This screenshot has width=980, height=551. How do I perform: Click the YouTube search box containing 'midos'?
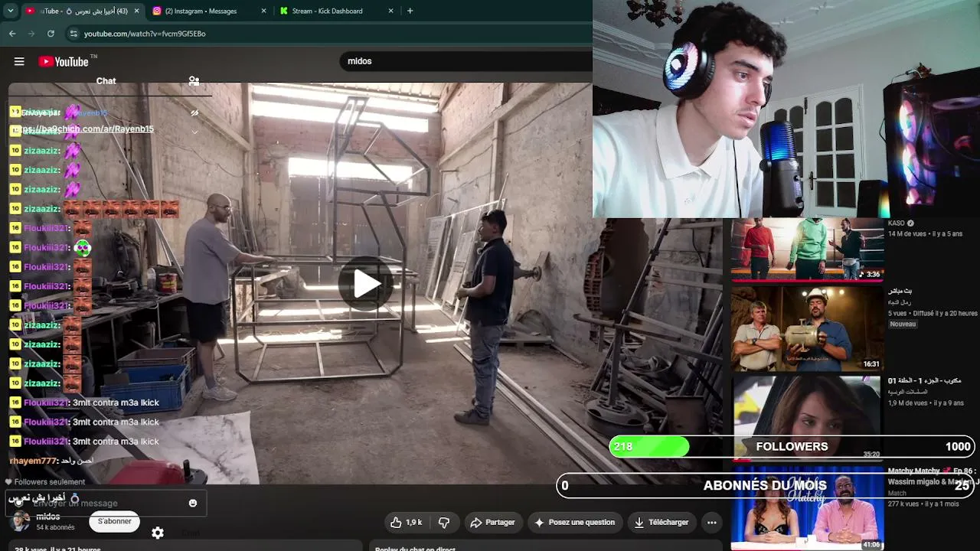pyautogui.click(x=467, y=61)
